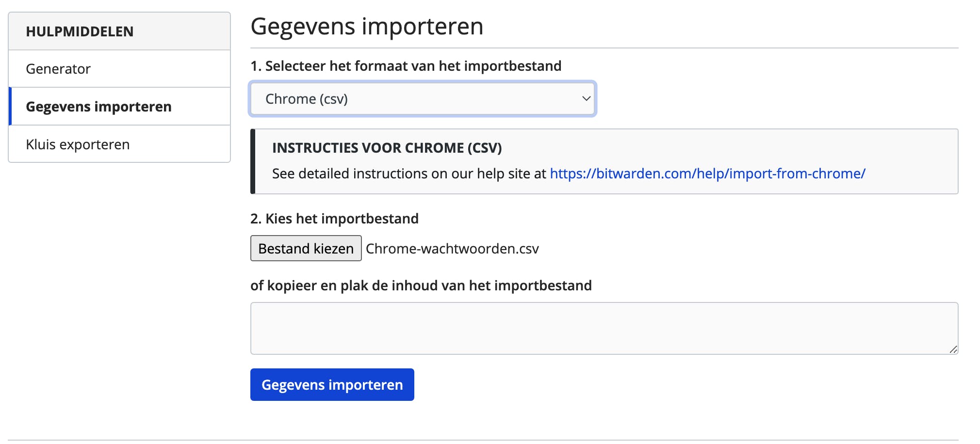Click the text area resize handle
980x444 pixels.
pos(953,349)
